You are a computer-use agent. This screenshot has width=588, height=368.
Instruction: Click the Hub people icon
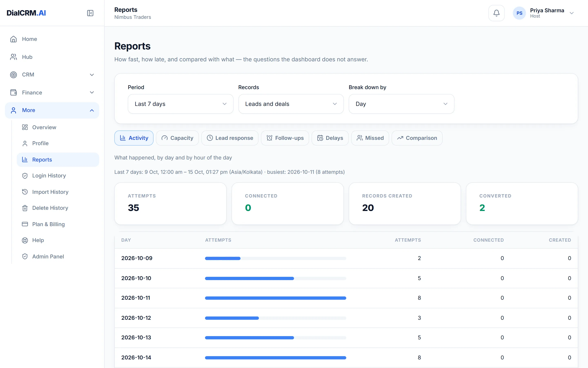[x=14, y=57]
